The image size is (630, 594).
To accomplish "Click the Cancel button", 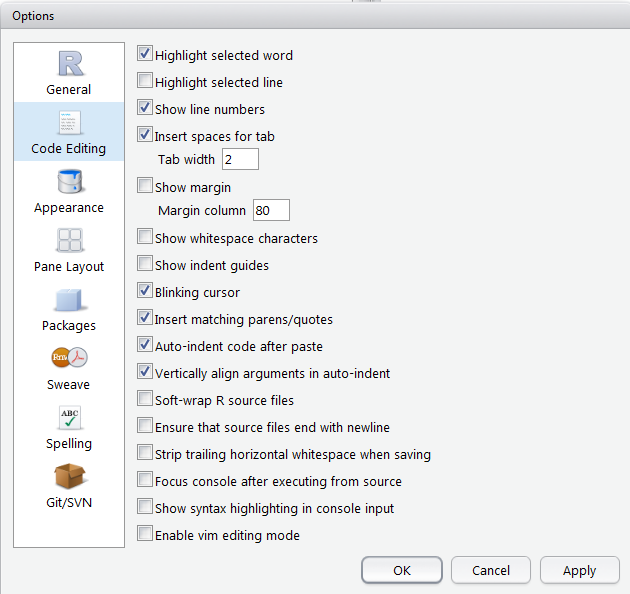I will [490, 570].
